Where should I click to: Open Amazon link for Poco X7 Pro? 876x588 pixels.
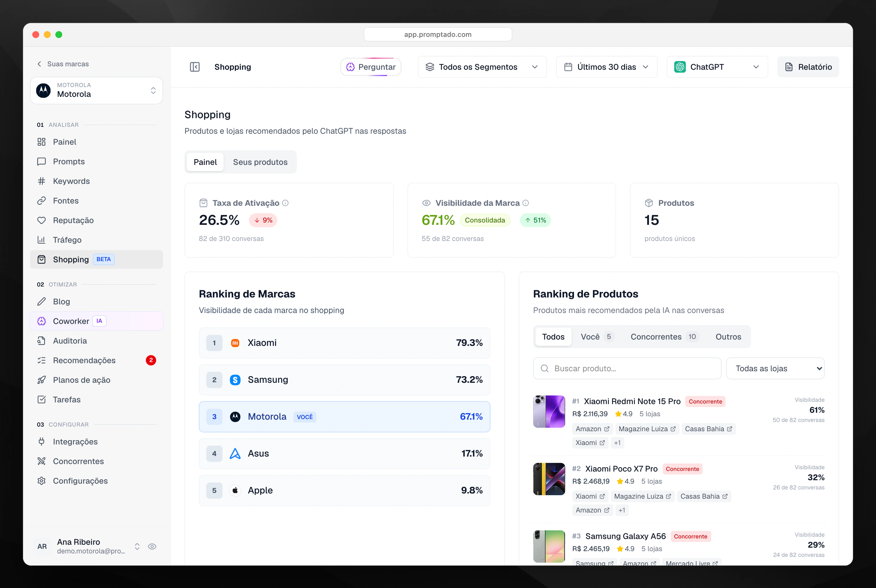tap(592, 510)
